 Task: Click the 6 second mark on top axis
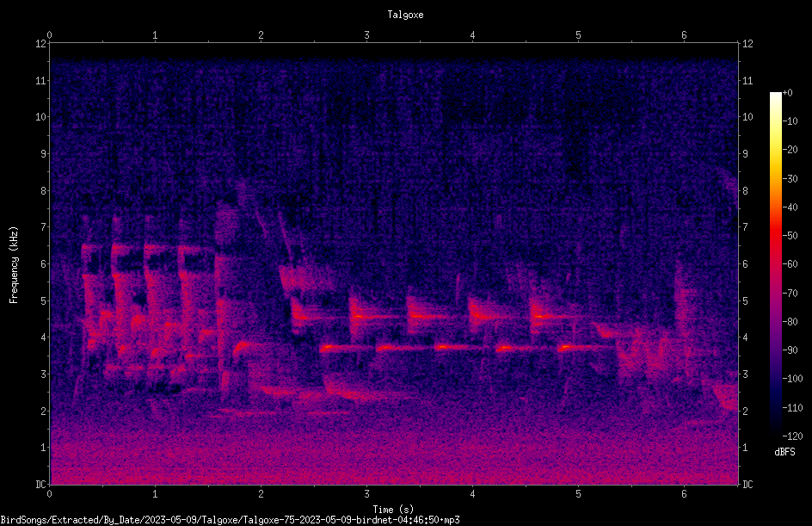[x=684, y=35]
